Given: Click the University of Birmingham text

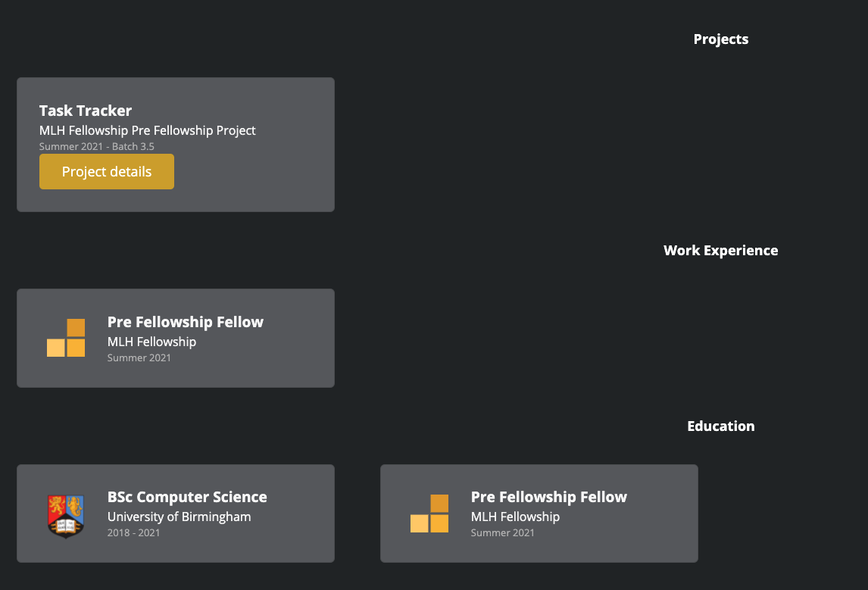Looking at the screenshot, I should coord(179,517).
